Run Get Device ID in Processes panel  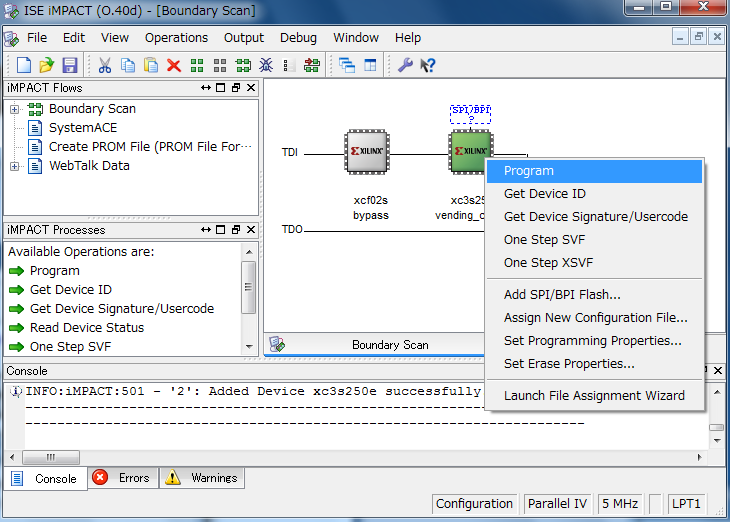(x=71, y=290)
